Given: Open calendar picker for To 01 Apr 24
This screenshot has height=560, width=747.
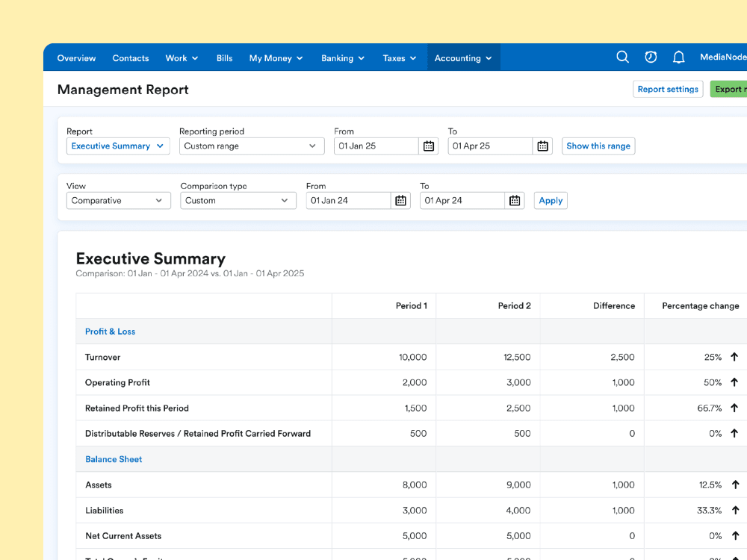Looking at the screenshot, I should tap(515, 201).
